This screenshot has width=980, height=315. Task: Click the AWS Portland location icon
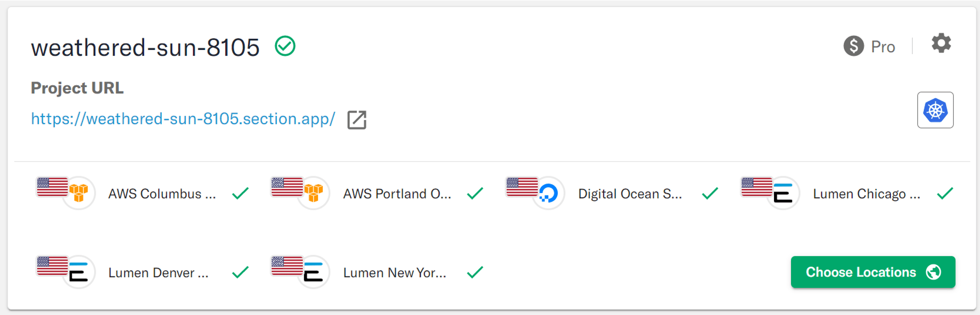[x=314, y=193]
